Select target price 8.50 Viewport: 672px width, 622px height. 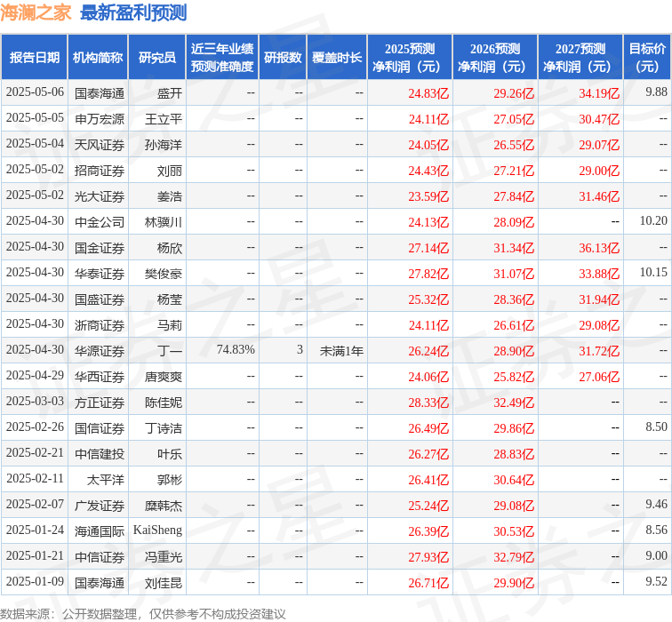pyautogui.click(x=657, y=427)
